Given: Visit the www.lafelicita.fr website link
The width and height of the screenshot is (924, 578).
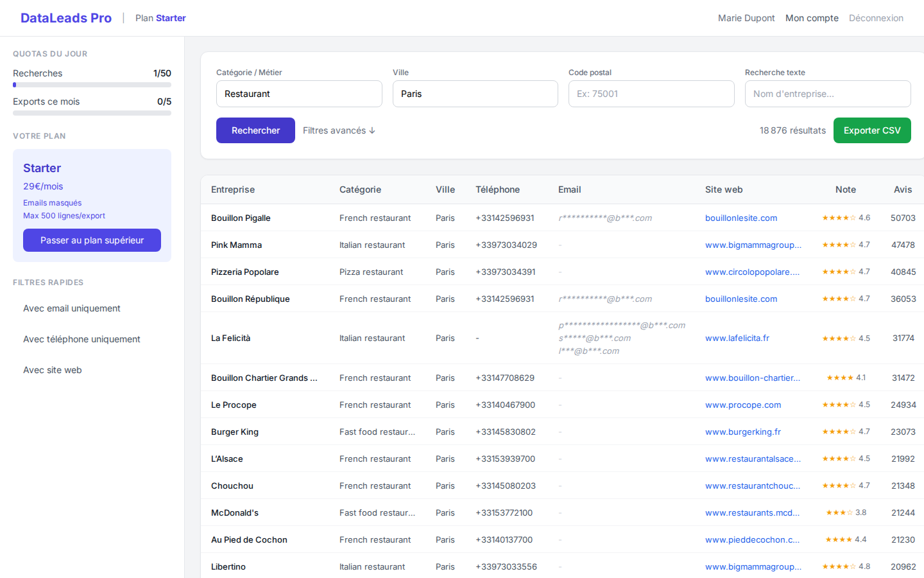Looking at the screenshot, I should pos(737,338).
